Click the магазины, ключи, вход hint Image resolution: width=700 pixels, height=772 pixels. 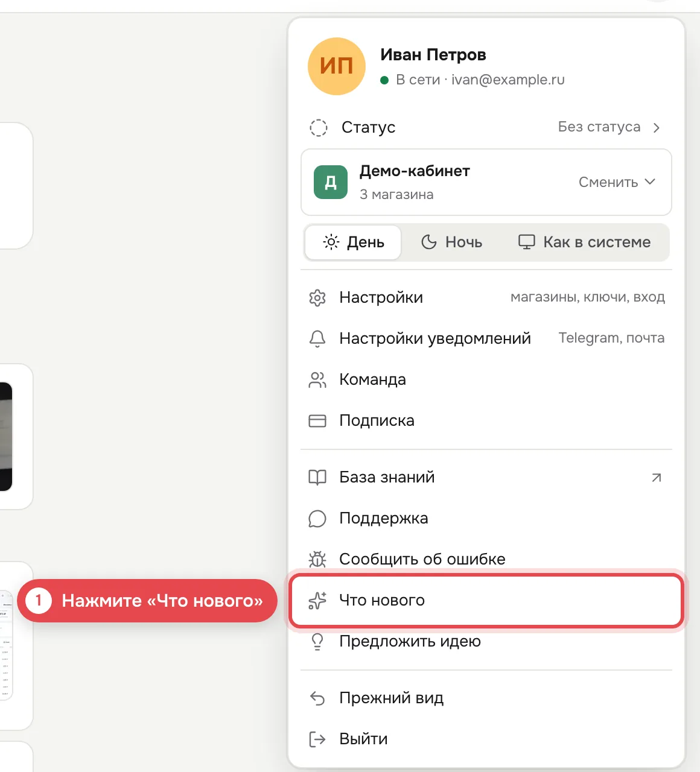588,297
